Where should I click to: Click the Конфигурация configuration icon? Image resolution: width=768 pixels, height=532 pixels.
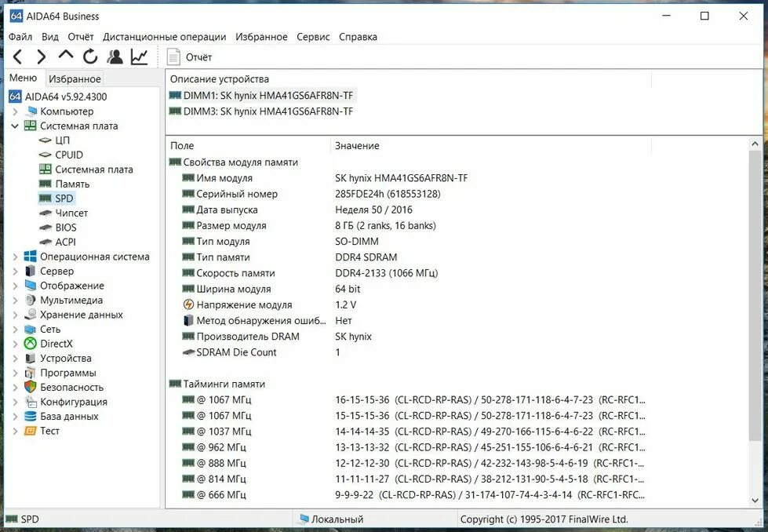(31, 402)
